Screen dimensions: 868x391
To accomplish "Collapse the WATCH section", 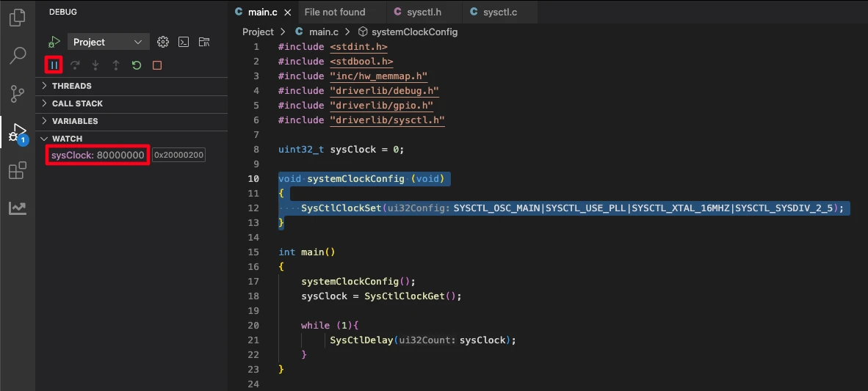I will (67, 139).
